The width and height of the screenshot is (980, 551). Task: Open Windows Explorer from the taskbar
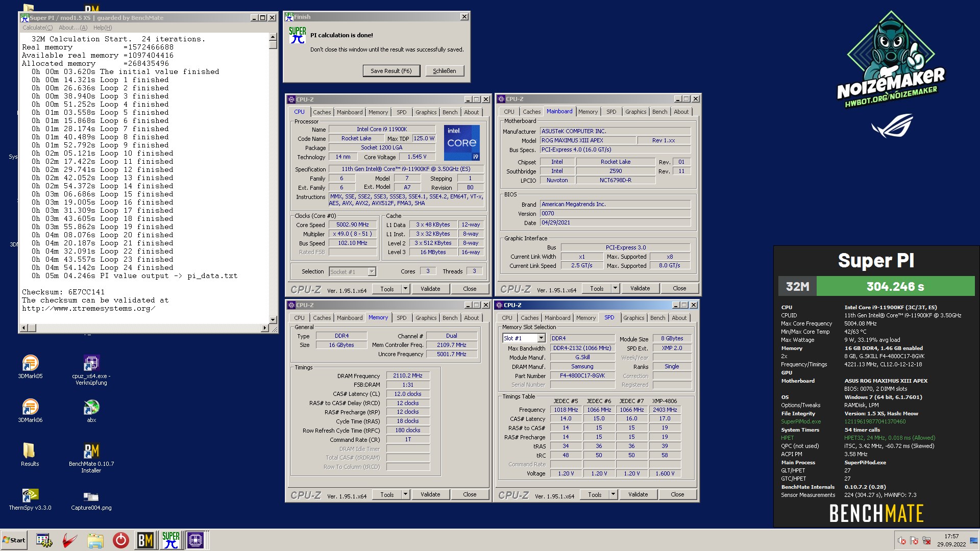click(95, 540)
